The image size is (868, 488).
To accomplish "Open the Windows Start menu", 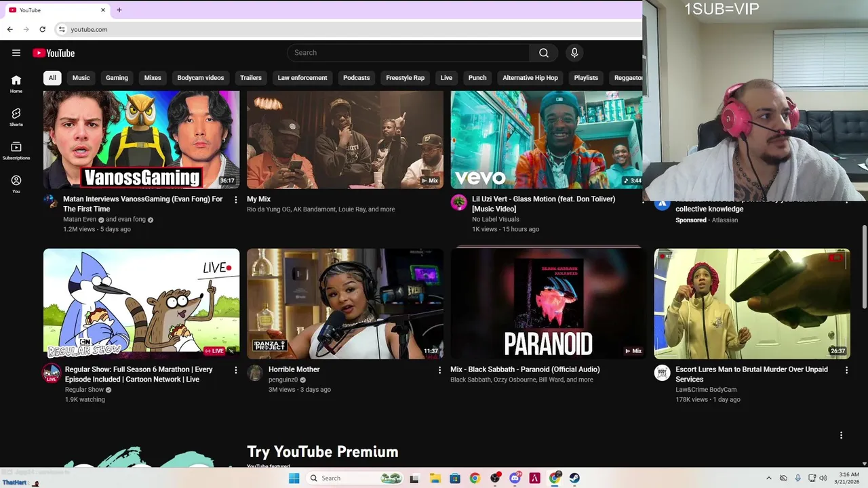I will [x=294, y=478].
